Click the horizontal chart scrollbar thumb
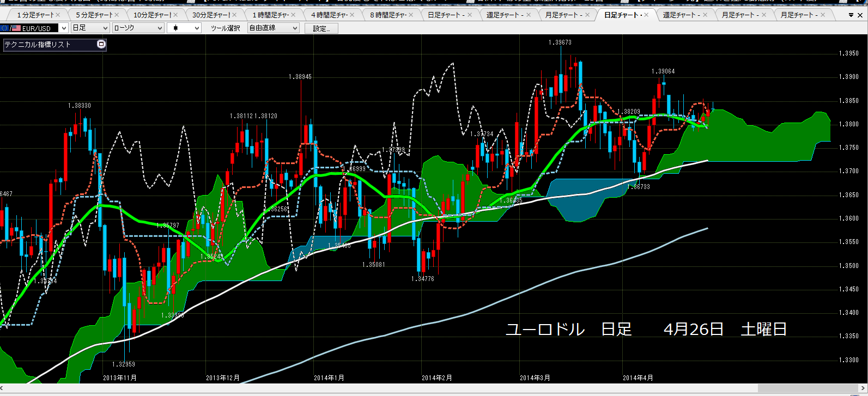The width and height of the screenshot is (868, 396). pyautogui.click(x=808, y=388)
